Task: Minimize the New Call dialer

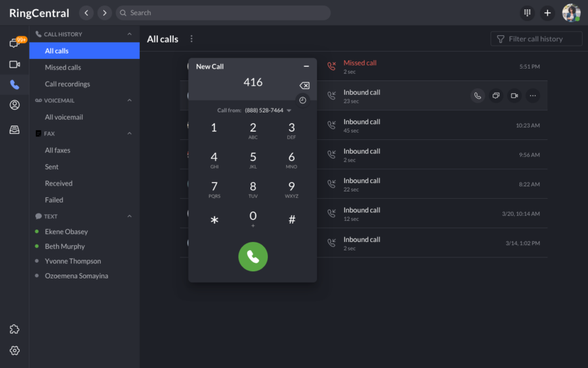Action: [306, 67]
